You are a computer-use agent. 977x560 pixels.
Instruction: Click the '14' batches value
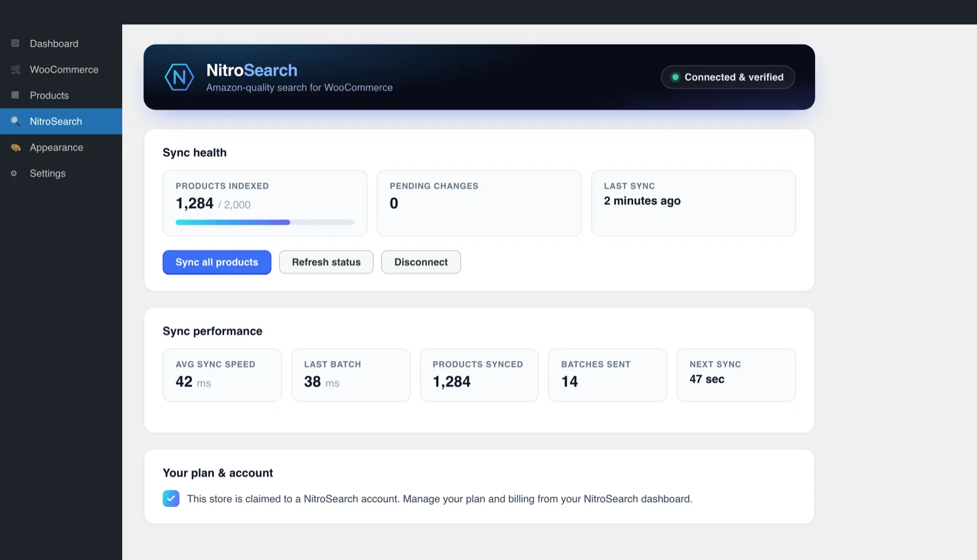(x=570, y=382)
